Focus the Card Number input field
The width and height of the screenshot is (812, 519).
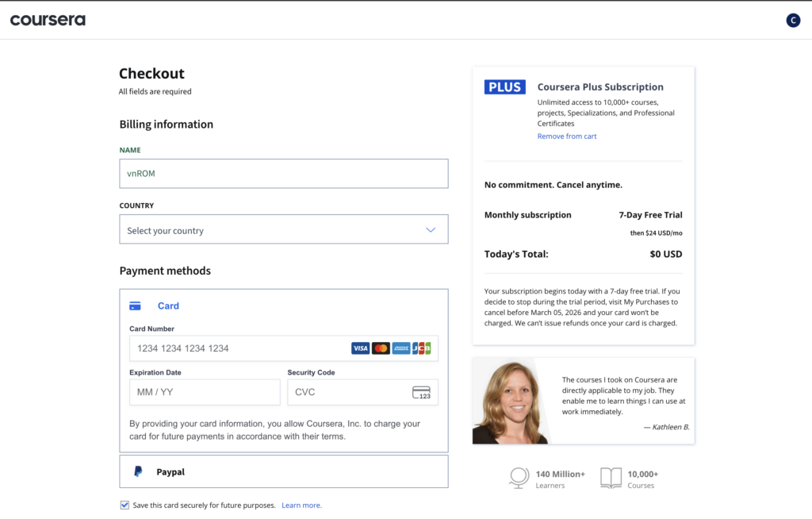tap(238, 348)
